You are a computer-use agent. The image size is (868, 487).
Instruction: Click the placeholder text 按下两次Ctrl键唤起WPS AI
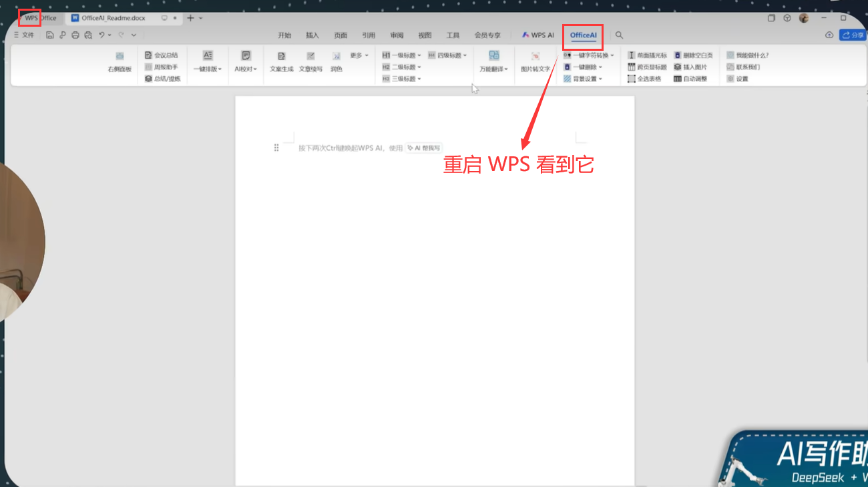coord(341,148)
